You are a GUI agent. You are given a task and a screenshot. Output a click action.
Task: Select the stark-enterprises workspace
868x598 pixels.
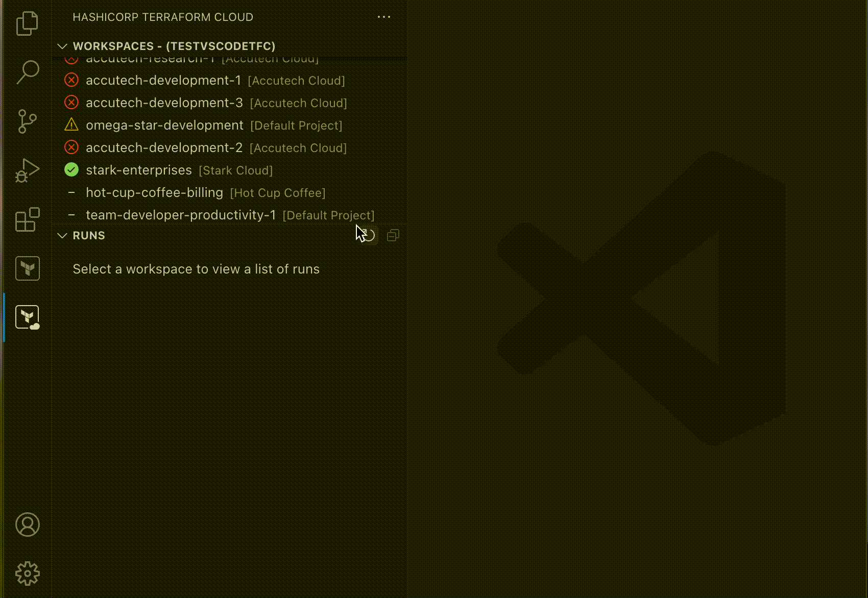pos(230,170)
